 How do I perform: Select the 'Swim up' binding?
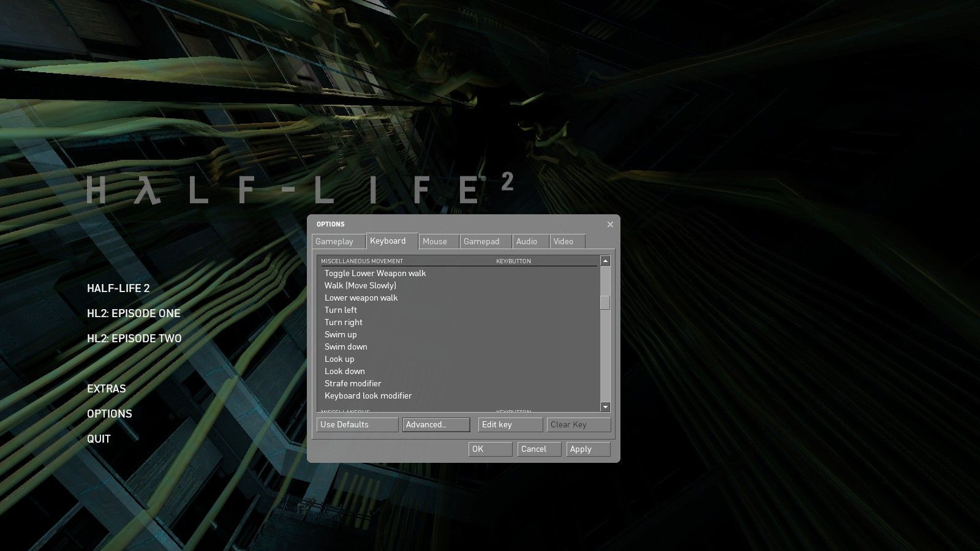[459, 334]
